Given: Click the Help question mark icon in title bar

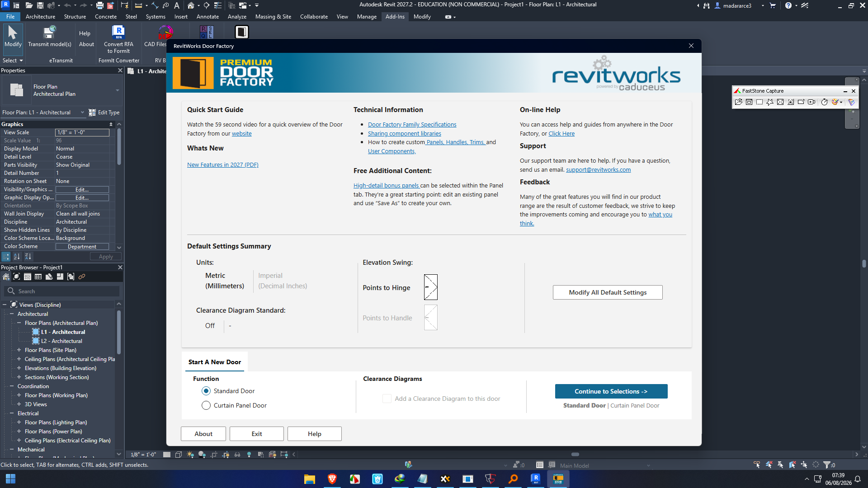Looking at the screenshot, I should (788, 5).
